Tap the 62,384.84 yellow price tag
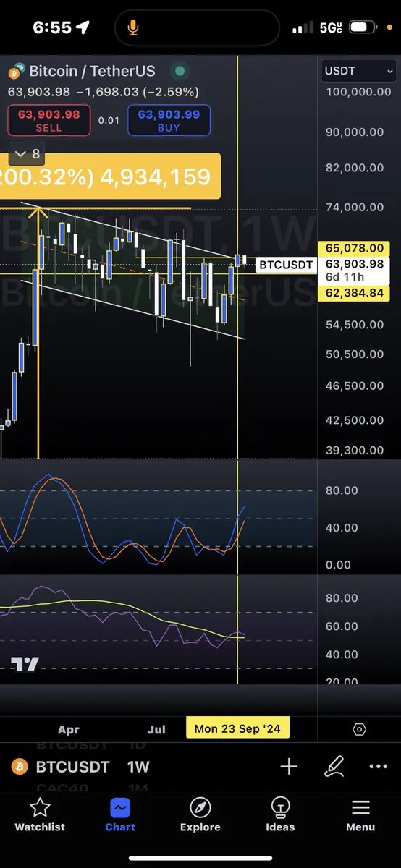The image size is (401, 868). [x=354, y=293]
